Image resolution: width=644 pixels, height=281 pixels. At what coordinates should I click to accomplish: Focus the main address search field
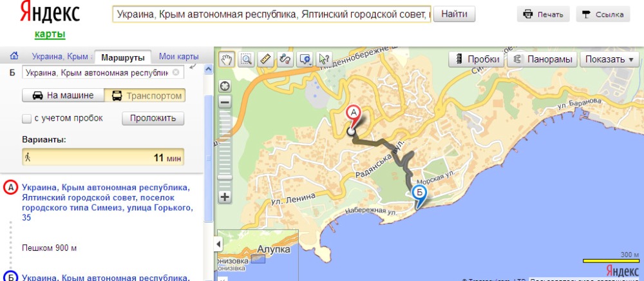[272, 14]
